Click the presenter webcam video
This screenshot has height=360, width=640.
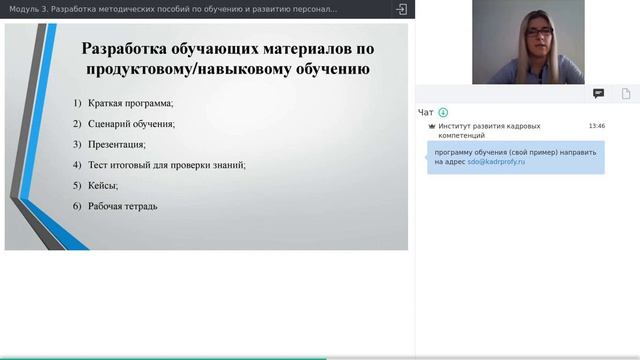[x=528, y=42]
